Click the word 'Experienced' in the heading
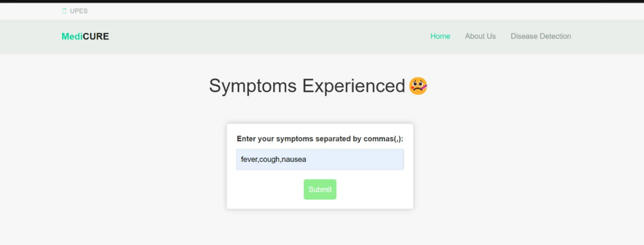Screen dimensions: 644x245 point(354,86)
